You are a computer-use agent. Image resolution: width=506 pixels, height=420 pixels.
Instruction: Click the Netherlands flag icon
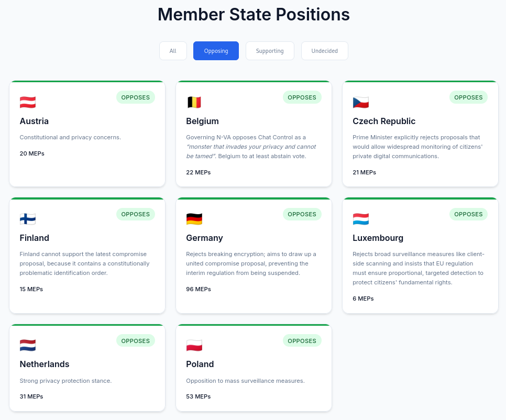pyautogui.click(x=28, y=346)
